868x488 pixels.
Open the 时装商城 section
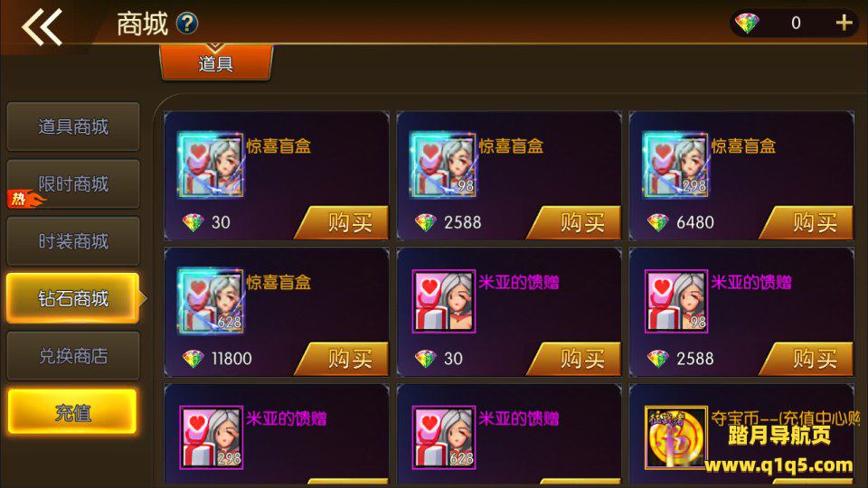point(73,241)
